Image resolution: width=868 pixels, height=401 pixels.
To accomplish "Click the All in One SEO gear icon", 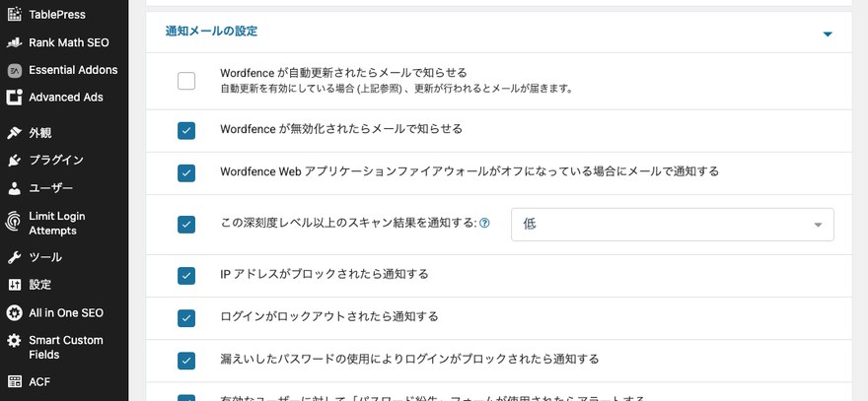I will pos(15,312).
